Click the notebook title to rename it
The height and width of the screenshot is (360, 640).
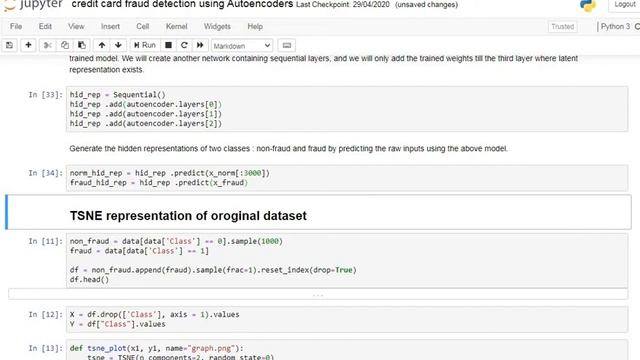(182, 4)
